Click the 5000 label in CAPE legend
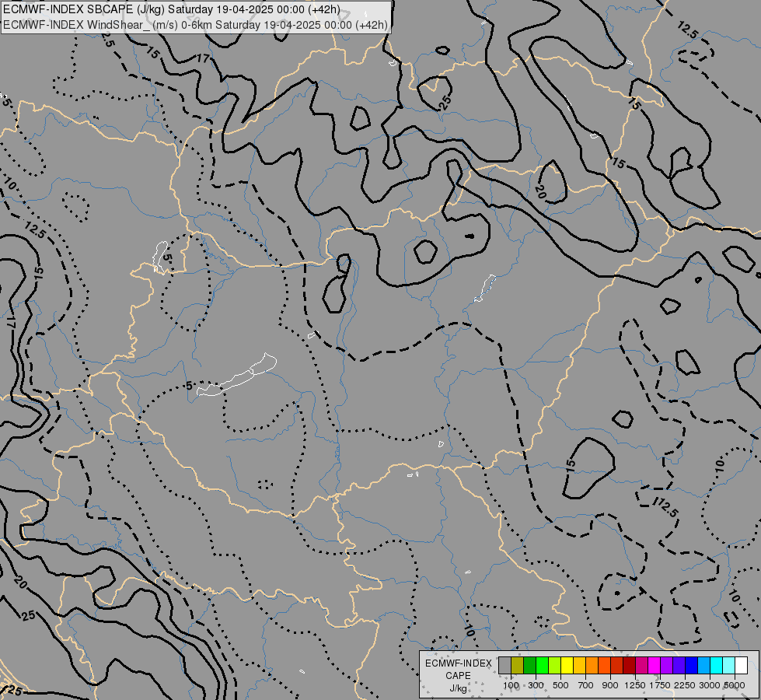Screen dimensions: 761x700 [735, 685]
